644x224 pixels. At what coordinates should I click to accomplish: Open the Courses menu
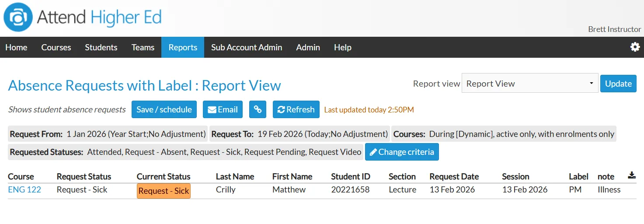pyautogui.click(x=56, y=47)
